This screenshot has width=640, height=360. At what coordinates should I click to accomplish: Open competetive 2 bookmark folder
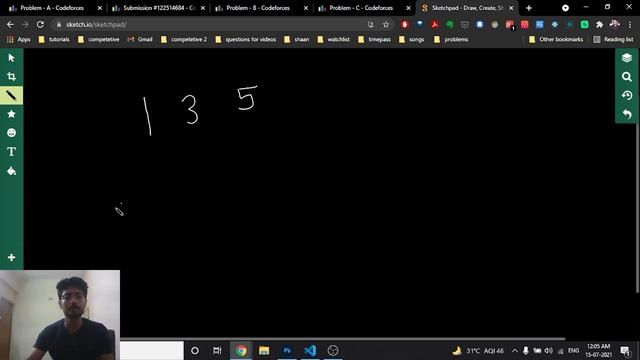click(184, 39)
